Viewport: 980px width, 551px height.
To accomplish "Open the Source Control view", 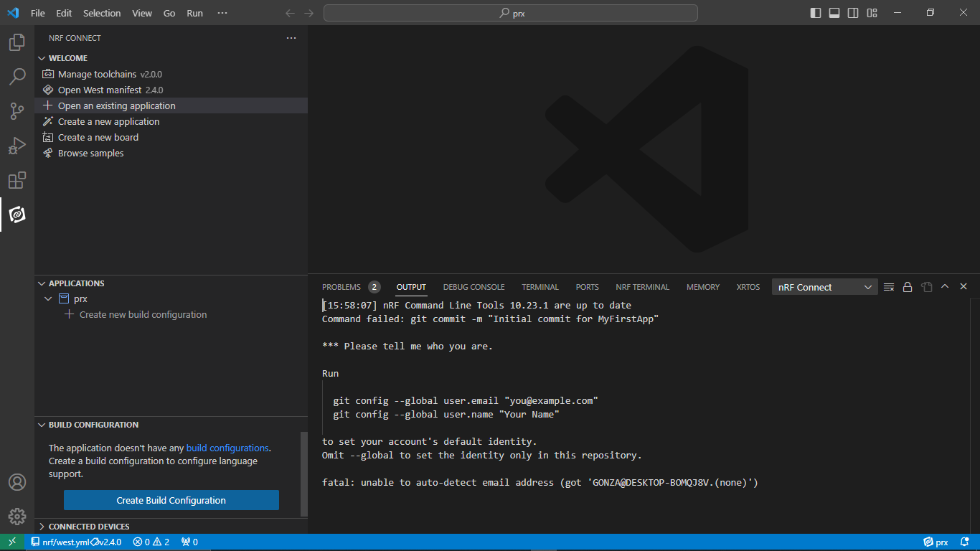I will point(17,111).
